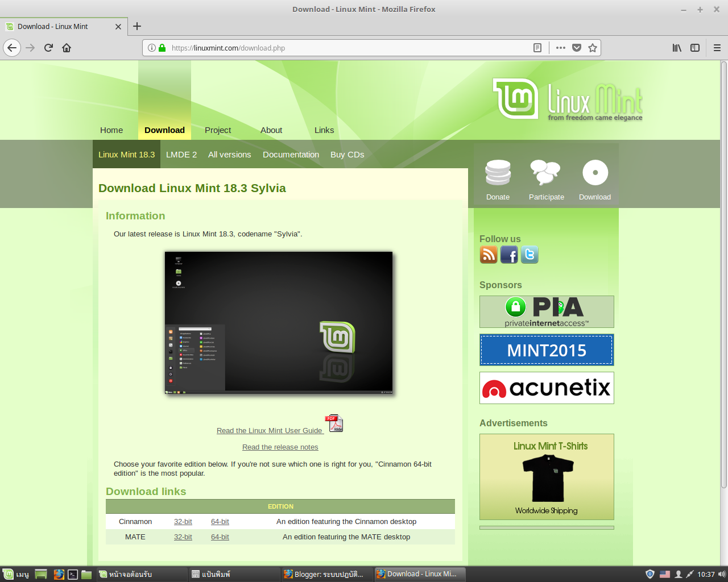Image resolution: width=728 pixels, height=582 pixels.
Task: Open the Documentation sub-tab
Action: (x=291, y=155)
